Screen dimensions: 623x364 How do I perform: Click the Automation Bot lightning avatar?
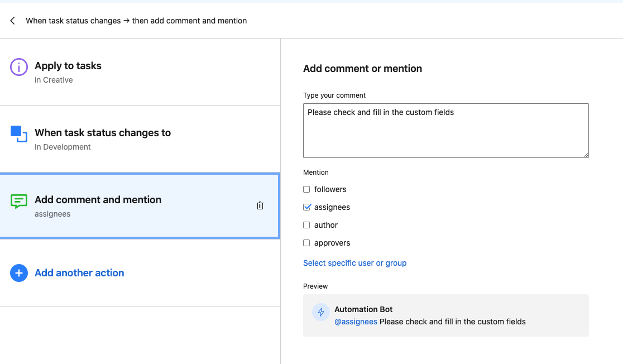[x=321, y=313]
